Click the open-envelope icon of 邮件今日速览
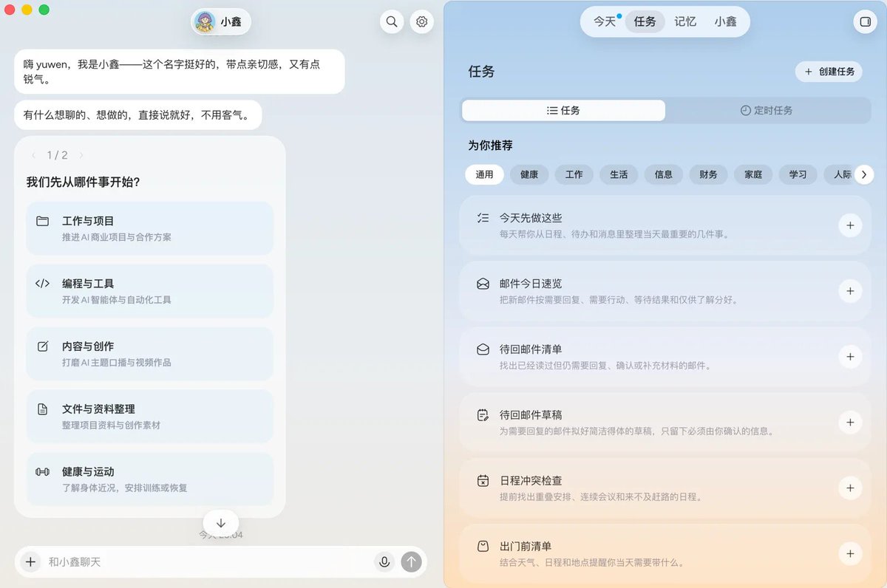Image resolution: width=887 pixels, height=588 pixels. coord(483,284)
